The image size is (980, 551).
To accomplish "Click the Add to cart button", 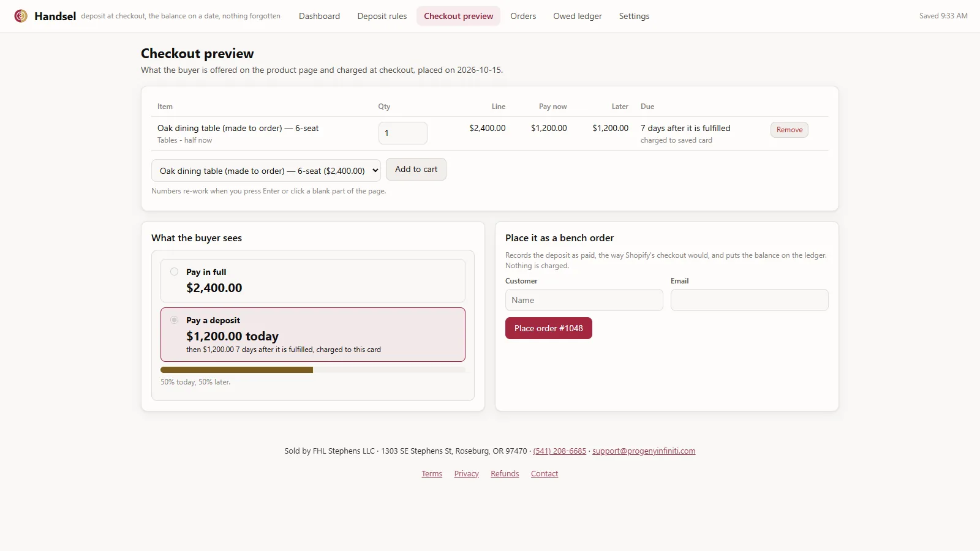I will pos(416,170).
